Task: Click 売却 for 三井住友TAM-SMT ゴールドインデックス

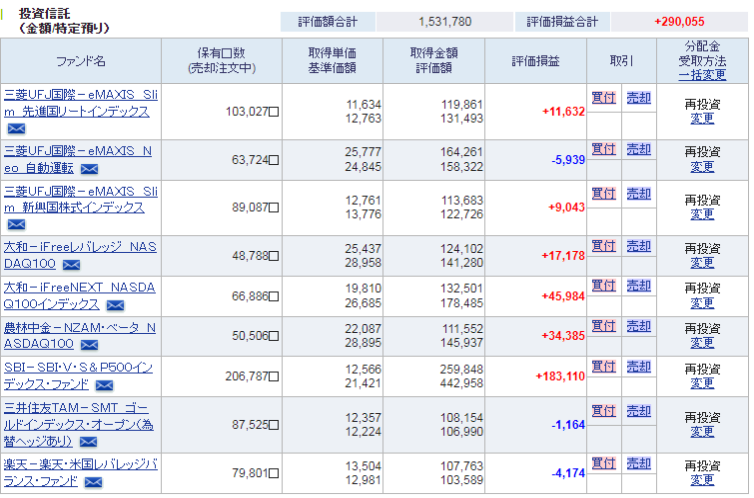Action: [638, 411]
